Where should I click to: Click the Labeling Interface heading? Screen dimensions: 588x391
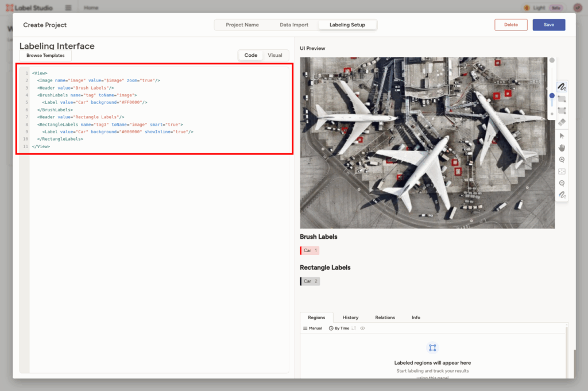(57, 46)
